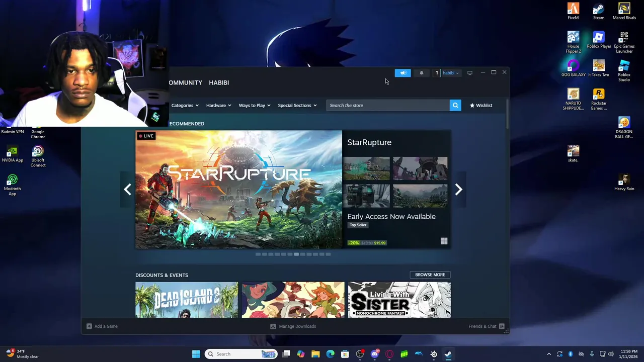Open the Steam help question mark
The image size is (644, 362).
coord(437,73)
